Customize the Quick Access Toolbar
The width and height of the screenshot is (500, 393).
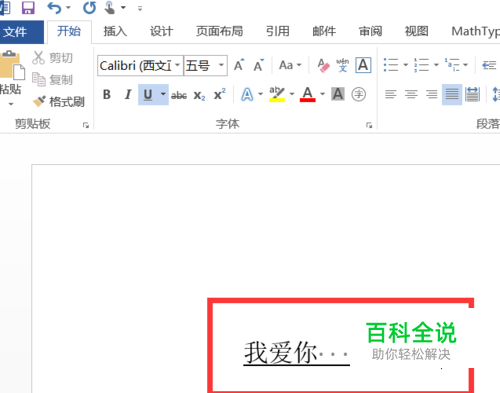point(140,8)
